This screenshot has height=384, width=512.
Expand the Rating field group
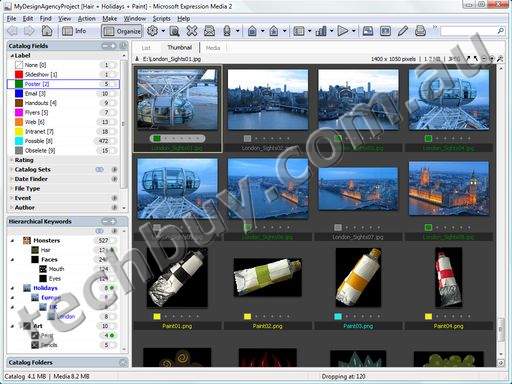[x=12, y=160]
